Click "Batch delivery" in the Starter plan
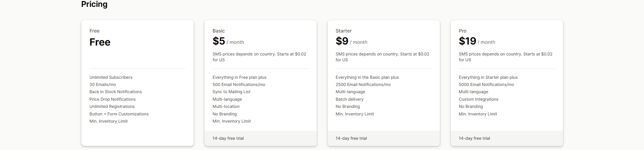 pos(350,99)
